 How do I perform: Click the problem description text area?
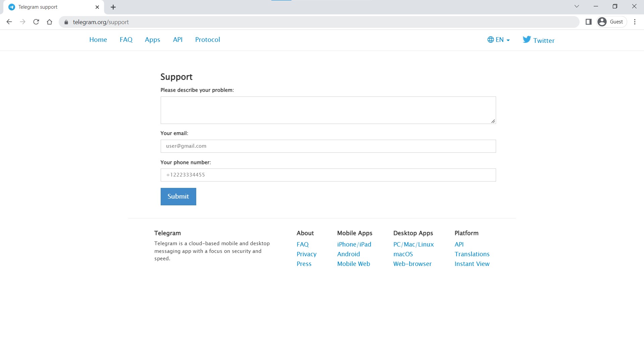tap(328, 110)
